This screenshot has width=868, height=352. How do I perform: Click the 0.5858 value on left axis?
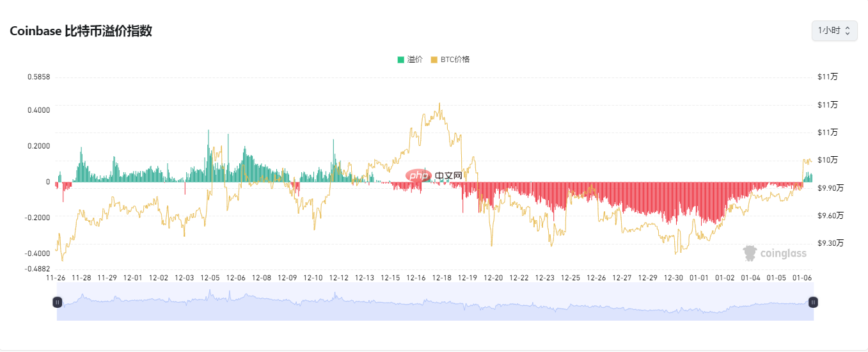[x=38, y=77]
